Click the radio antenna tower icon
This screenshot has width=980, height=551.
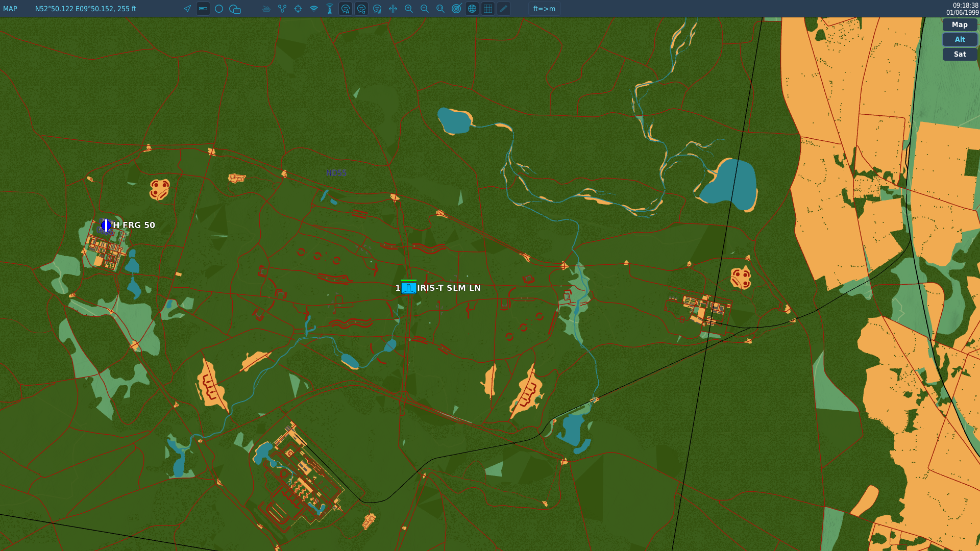pos(330,9)
